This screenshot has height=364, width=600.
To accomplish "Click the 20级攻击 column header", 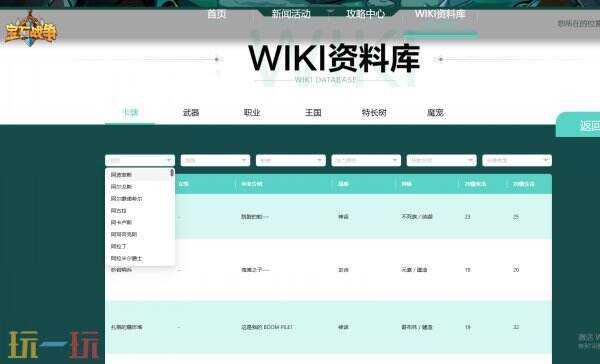I will click(x=475, y=184).
